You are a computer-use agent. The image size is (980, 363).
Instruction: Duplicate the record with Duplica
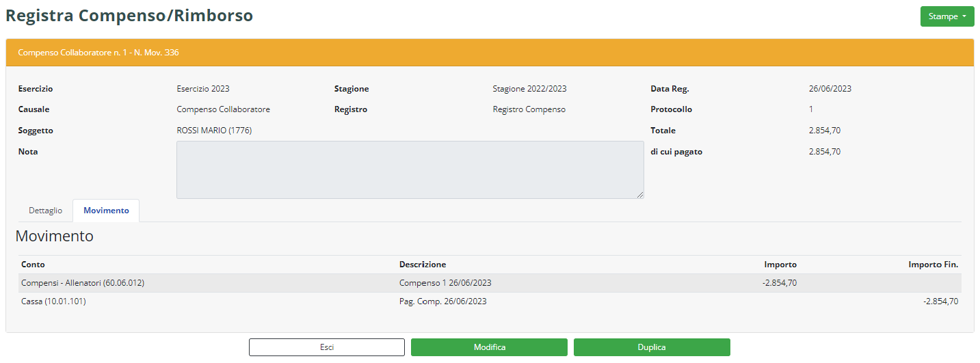tap(651, 347)
